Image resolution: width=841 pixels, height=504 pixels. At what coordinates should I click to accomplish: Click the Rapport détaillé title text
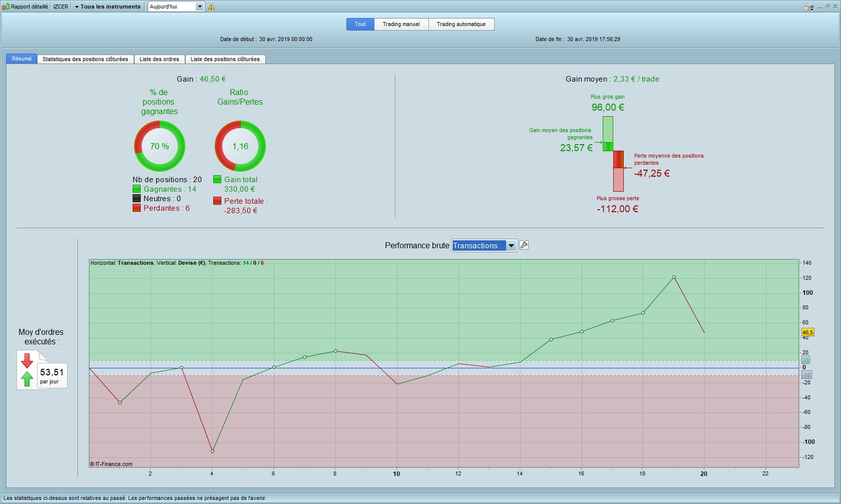pyautogui.click(x=30, y=7)
